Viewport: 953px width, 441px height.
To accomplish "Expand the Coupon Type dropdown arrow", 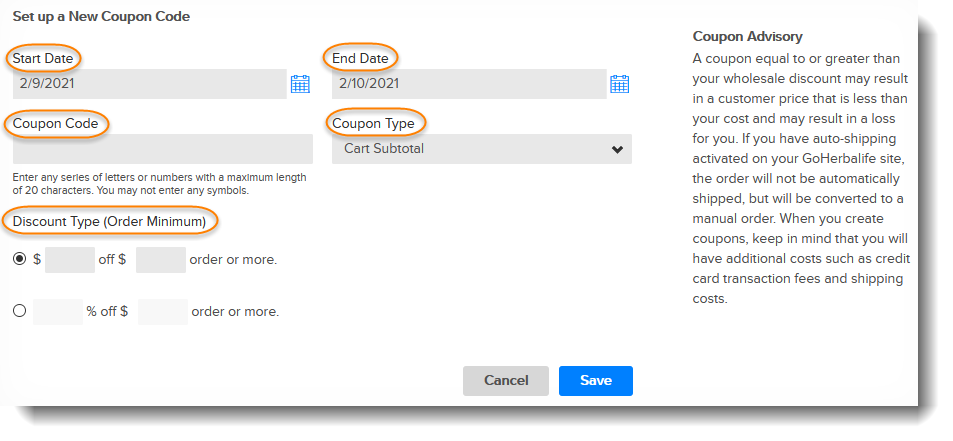I will 618,149.
